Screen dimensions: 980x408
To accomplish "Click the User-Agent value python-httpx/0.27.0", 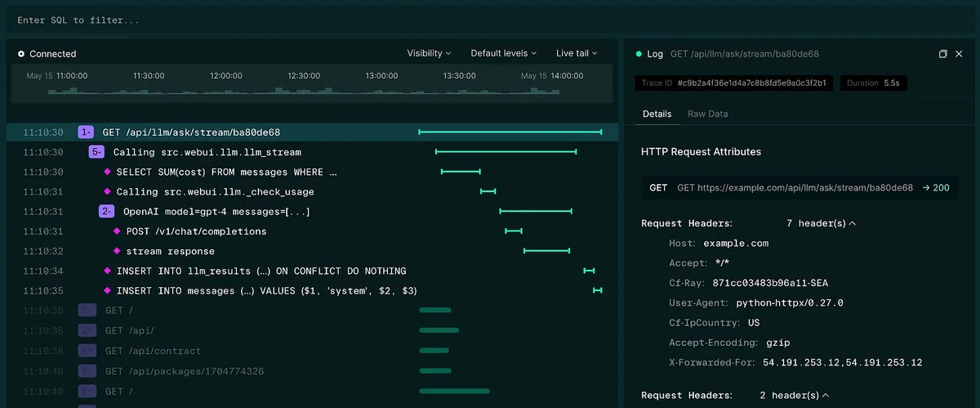I will (790, 303).
